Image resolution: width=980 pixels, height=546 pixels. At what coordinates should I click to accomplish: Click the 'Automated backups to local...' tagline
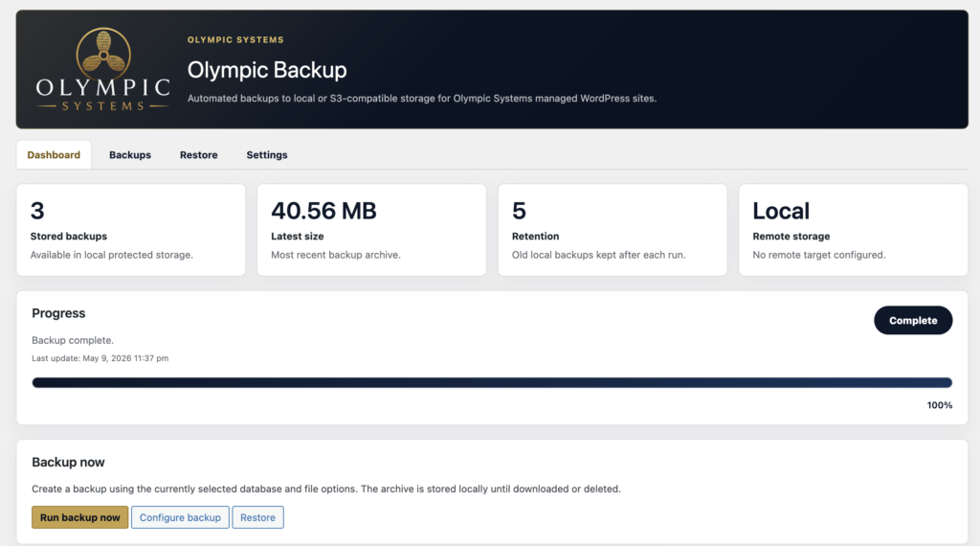(x=422, y=99)
